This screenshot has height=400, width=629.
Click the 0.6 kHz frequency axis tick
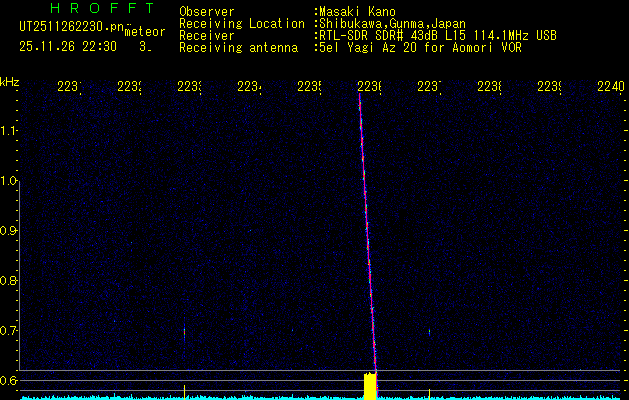(x=9, y=380)
